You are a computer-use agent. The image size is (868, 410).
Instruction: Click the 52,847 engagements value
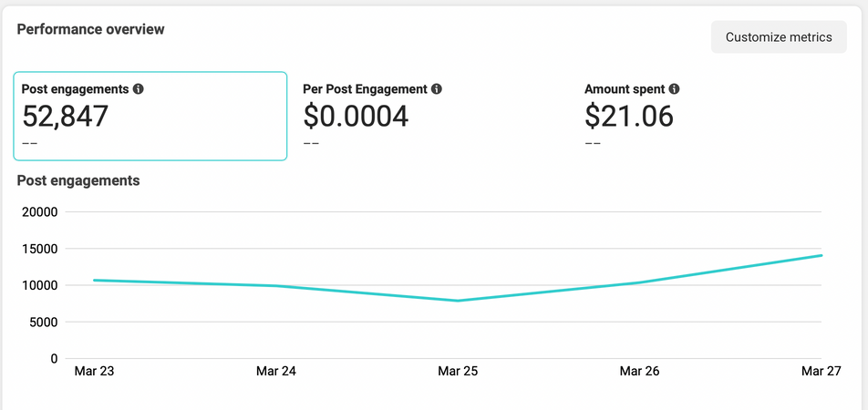point(65,117)
